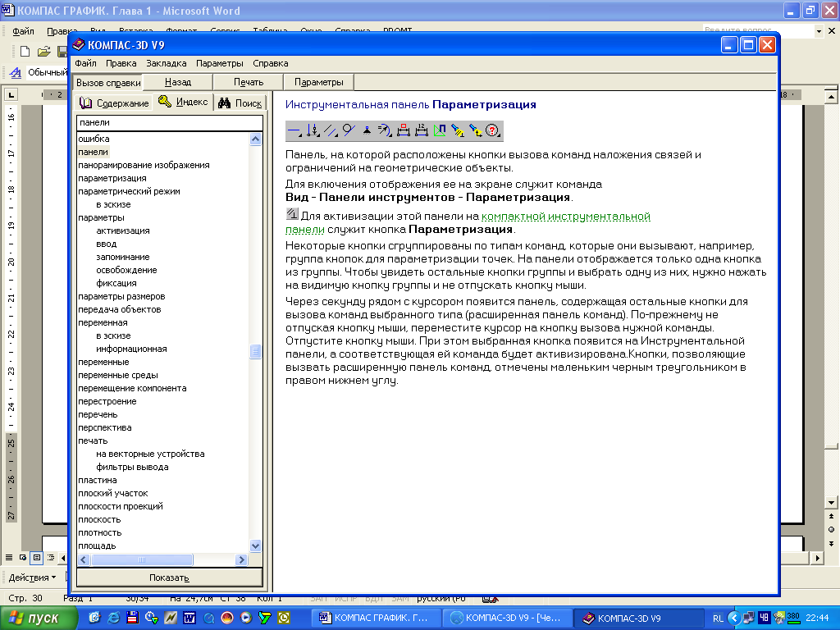Screen dimensions: 840x630
Task: Click the 380 indicator tray icon
Action: [793, 618]
